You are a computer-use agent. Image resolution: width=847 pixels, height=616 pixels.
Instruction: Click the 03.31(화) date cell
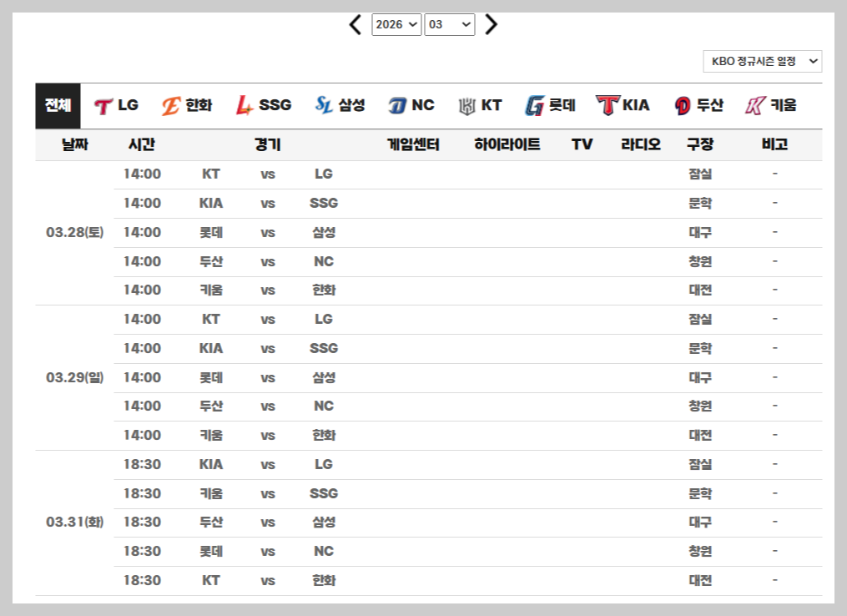click(x=74, y=522)
